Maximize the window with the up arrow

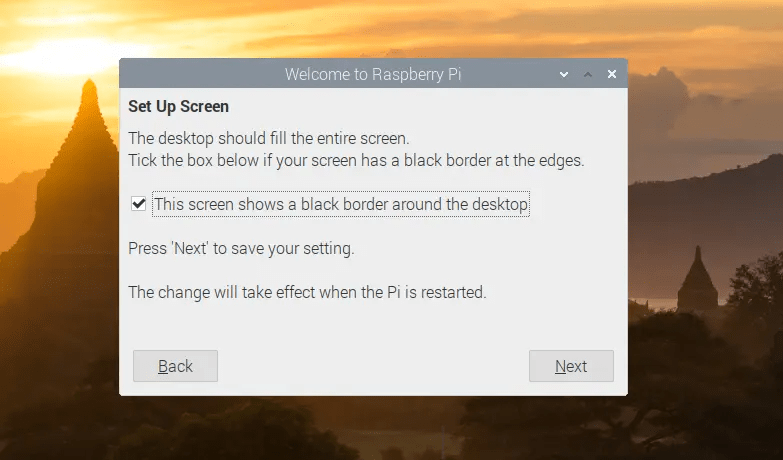tap(588, 74)
